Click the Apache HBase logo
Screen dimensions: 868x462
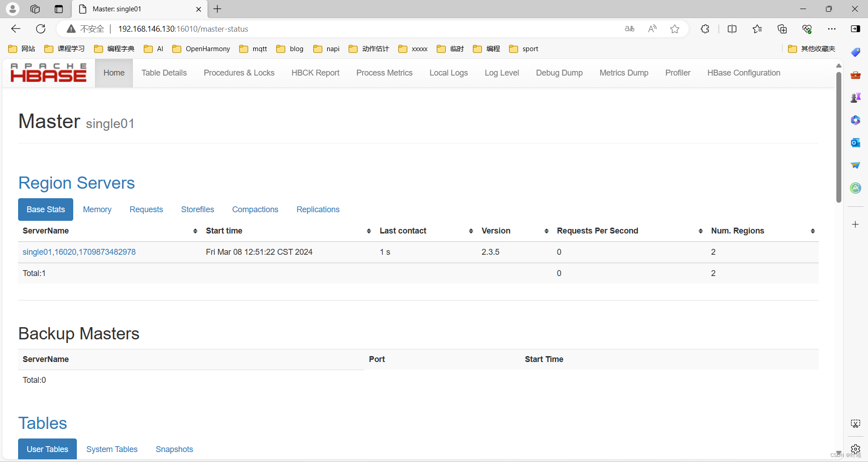click(x=48, y=73)
